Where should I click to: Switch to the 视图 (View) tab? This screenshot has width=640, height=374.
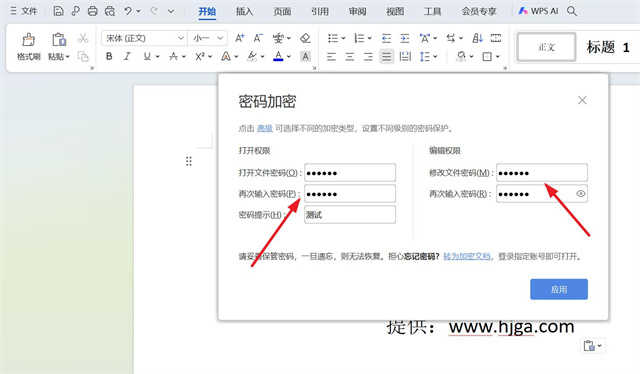coord(395,11)
